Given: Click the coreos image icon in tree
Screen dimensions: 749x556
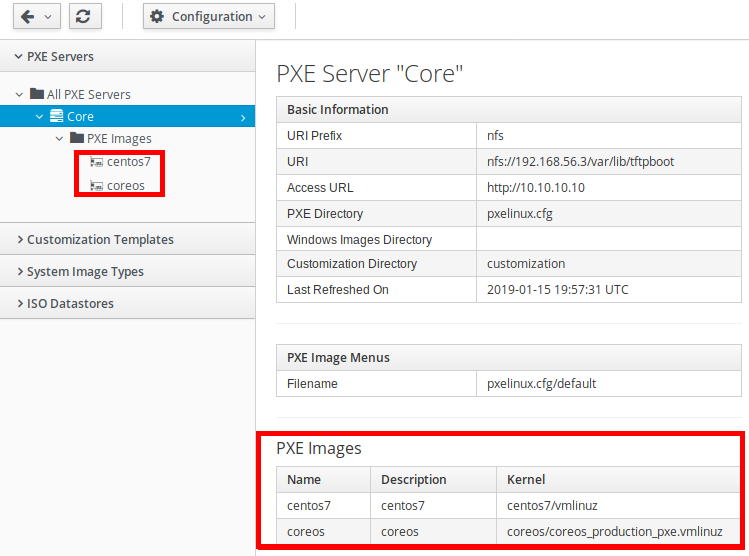Looking at the screenshot, I should point(97,186).
